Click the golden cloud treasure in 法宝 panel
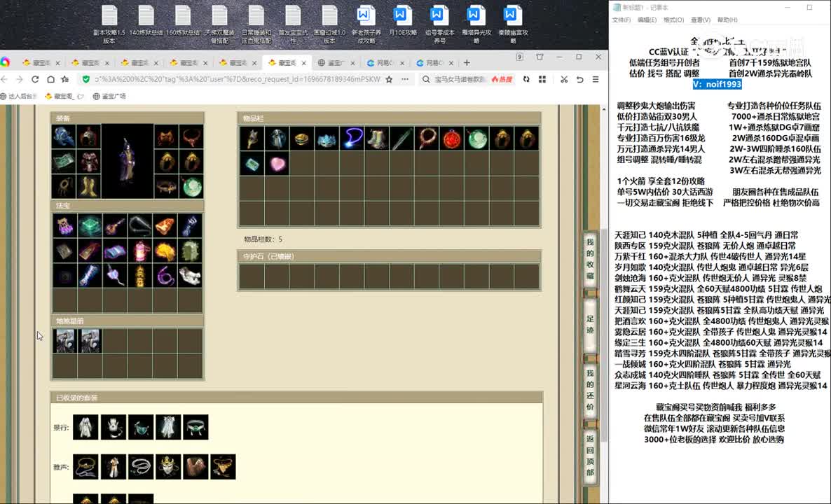 [165, 251]
